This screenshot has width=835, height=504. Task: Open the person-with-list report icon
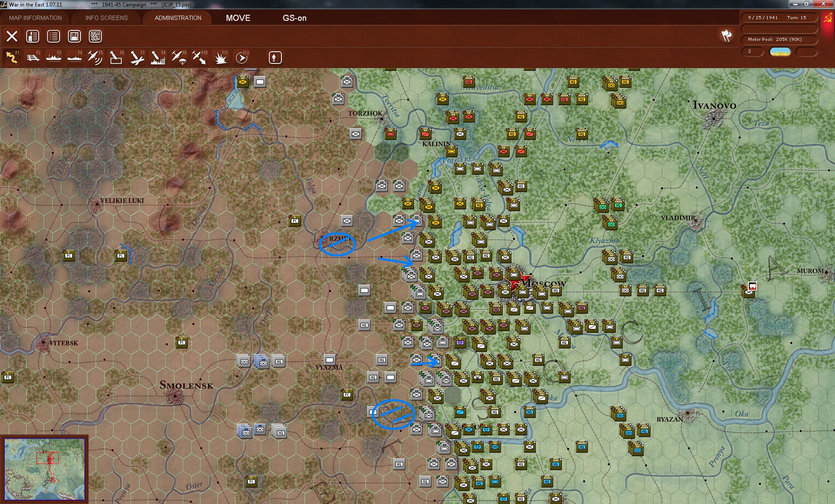(33, 36)
